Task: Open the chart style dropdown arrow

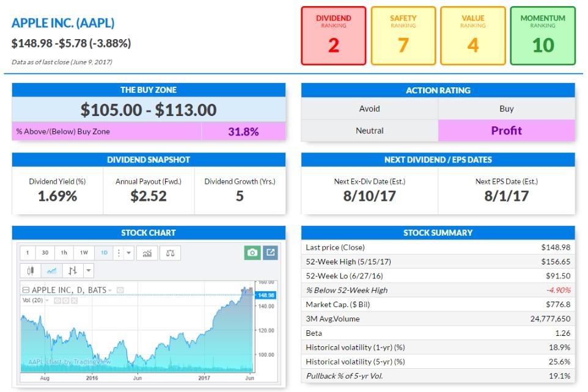Action: click(88, 270)
